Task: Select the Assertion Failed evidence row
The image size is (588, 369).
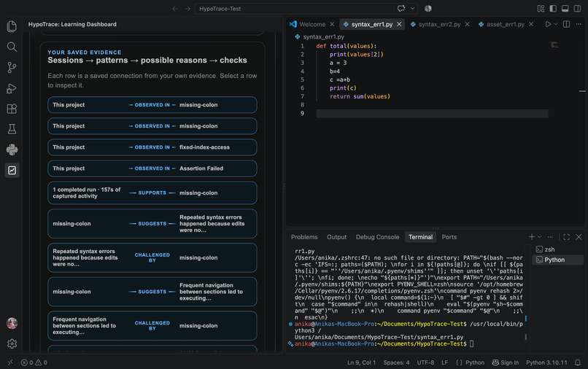Action: [152, 168]
